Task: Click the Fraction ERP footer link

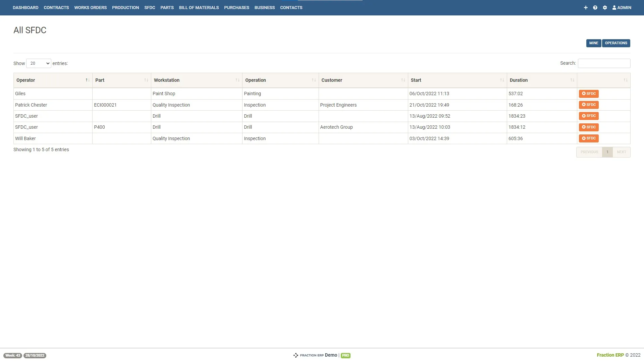Action: click(610, 355)
